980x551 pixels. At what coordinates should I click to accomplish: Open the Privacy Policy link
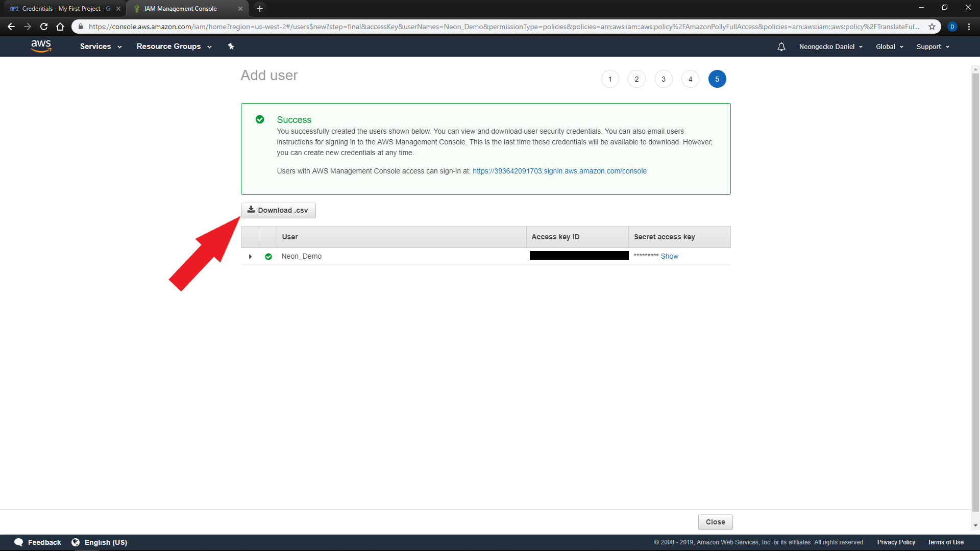point(896,542)
